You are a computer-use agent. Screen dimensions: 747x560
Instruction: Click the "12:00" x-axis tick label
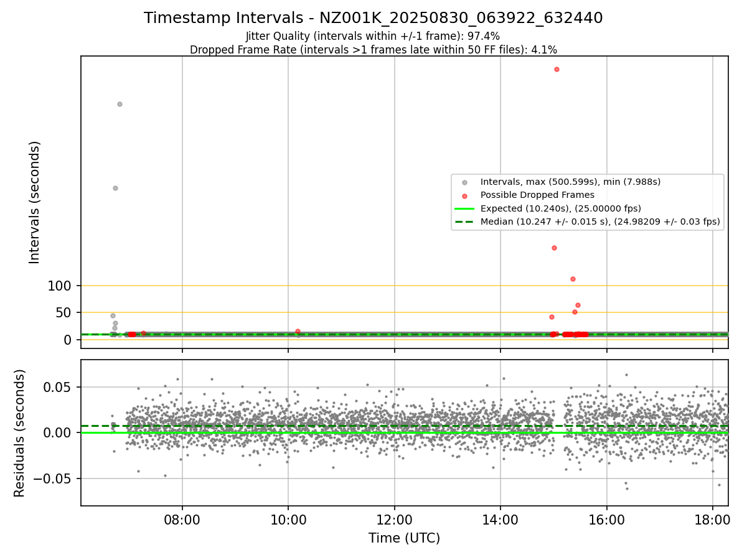(394, 519)
